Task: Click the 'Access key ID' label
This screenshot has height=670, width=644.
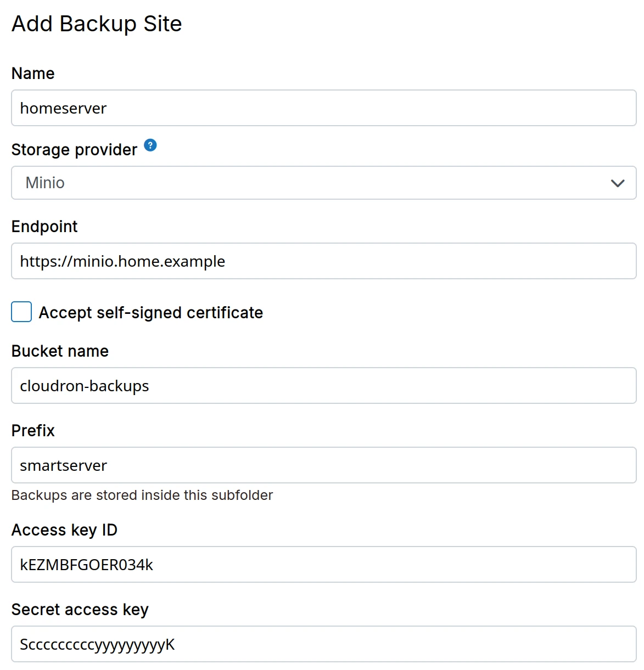Action: pos(64,530)
